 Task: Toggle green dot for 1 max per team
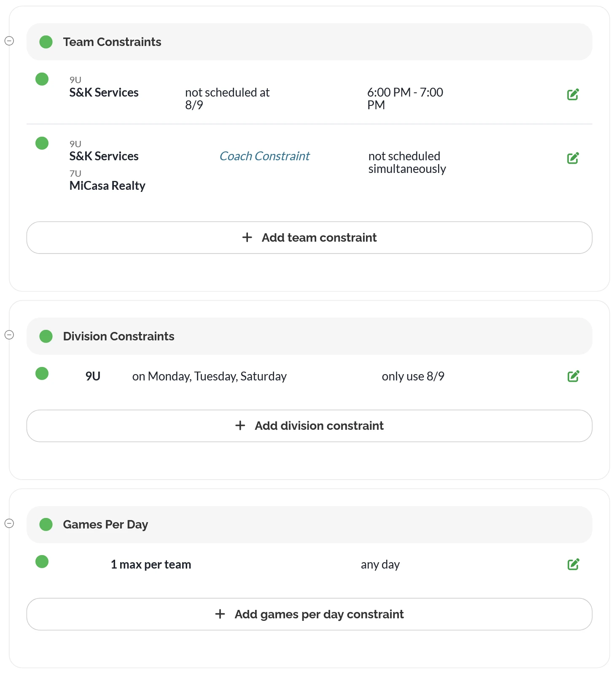(42, 561)
